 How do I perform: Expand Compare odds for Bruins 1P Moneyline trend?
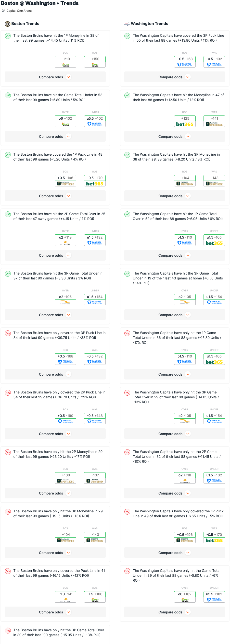55,77
